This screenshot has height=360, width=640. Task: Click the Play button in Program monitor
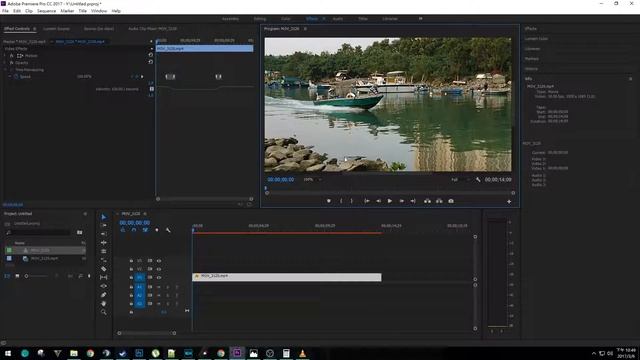[x=390, y=201]
